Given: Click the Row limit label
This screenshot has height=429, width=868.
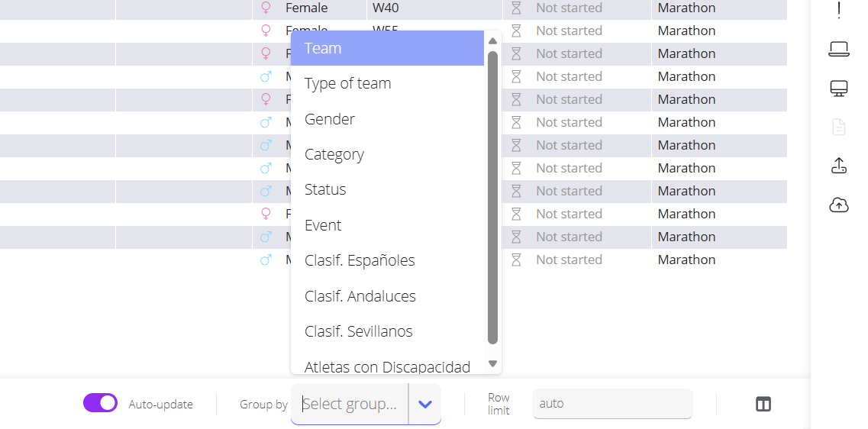Looking at the screenshot, I should (499, 404).
